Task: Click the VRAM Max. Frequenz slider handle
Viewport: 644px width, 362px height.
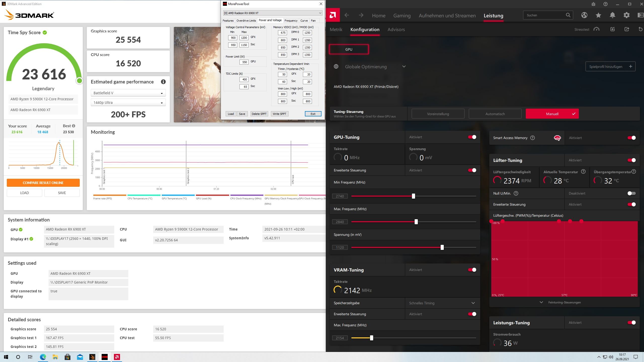Action: point(371,338)
